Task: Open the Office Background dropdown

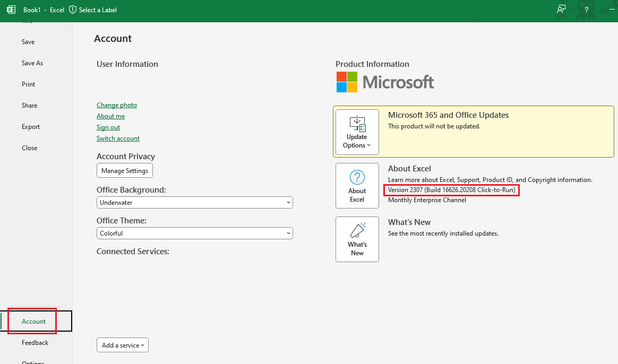Action: [195, 203]
